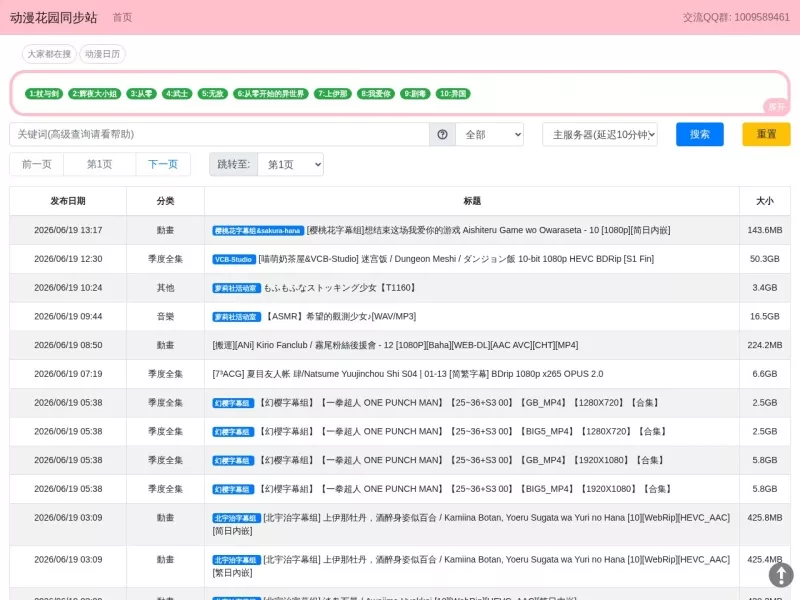
Task: Click trending tag 1:杖与剑
Action: (44, 94)
